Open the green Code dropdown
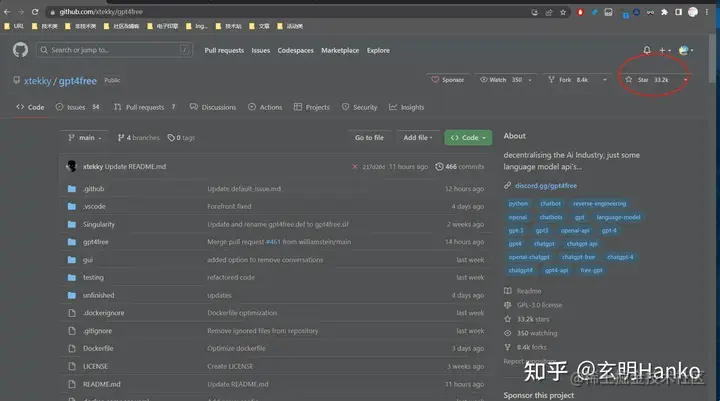 tap(468, 138)
